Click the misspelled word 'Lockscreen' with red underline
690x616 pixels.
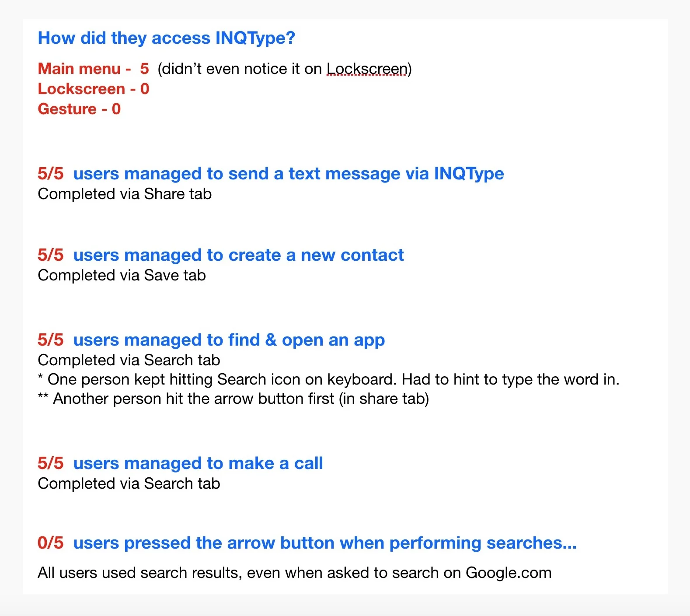(x=367, y=69)
